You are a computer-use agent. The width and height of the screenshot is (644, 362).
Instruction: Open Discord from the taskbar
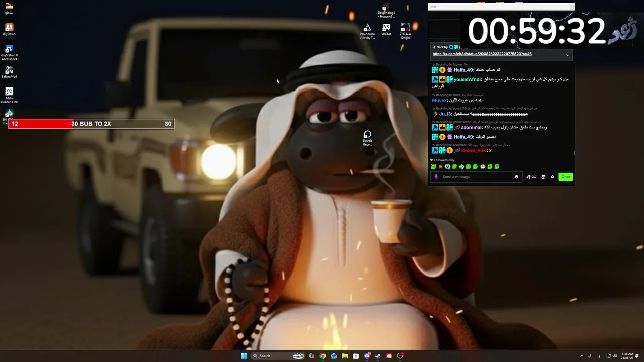(367, 356)
